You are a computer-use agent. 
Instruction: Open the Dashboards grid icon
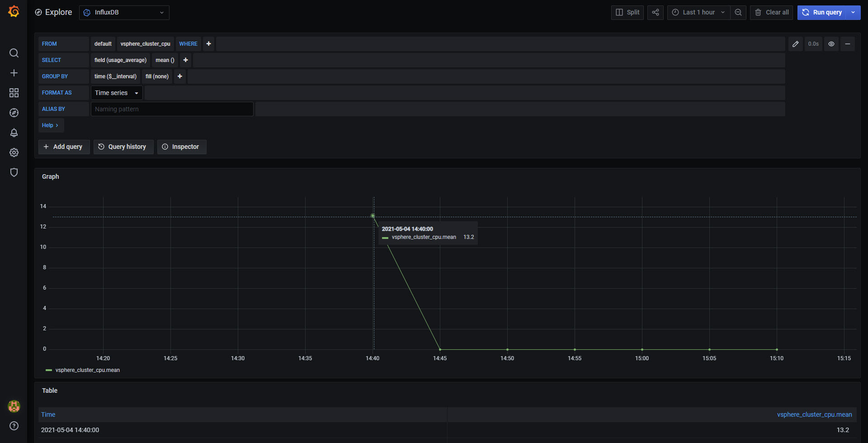(x=14, y=93)
